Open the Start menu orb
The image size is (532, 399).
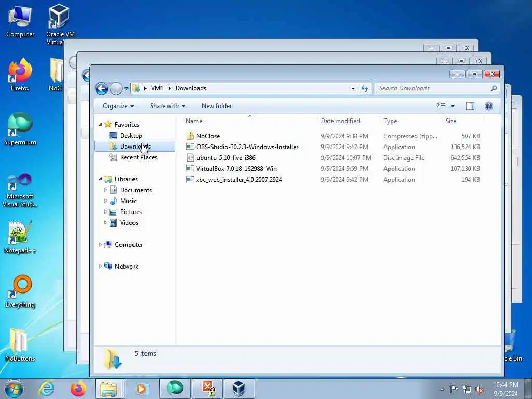tap(14, 389)
